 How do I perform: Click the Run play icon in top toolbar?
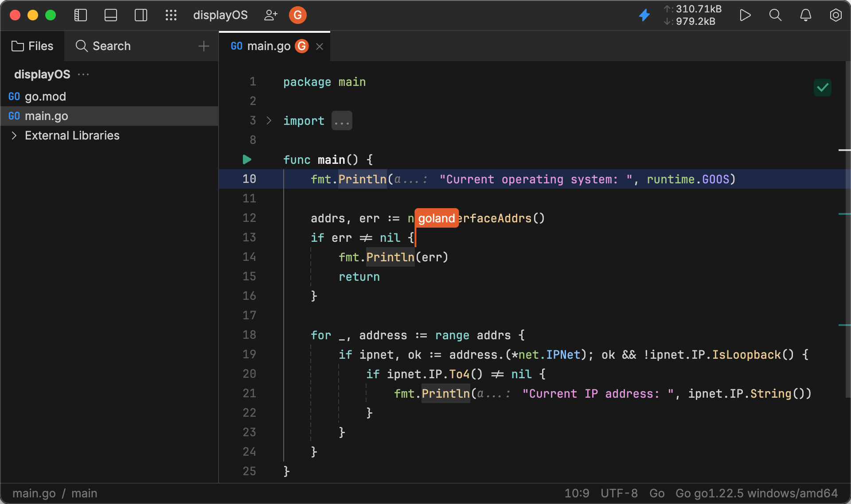(745, 15)
